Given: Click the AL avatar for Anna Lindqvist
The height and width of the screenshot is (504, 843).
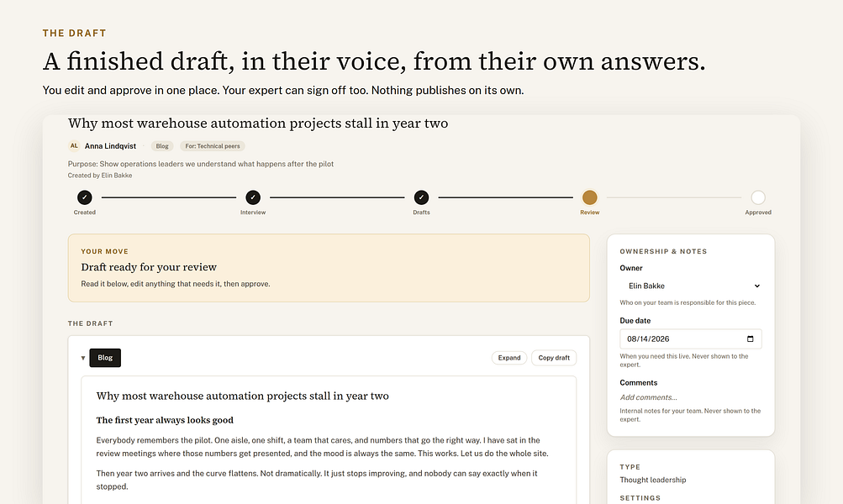Looking at the screenshot, I should pyautogui.click(x=74, y=145).
